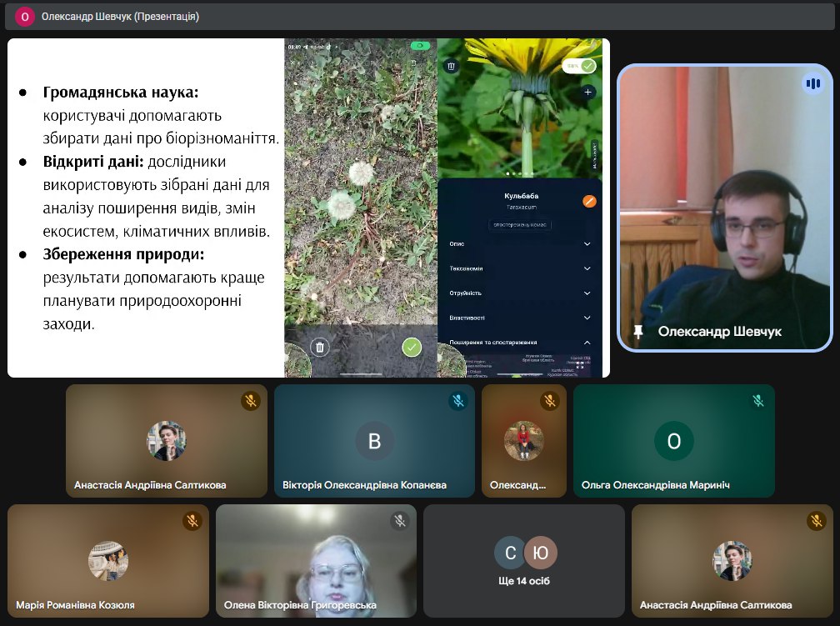
Task: Click muted mic icon on Марія Козюля tile
Action: [192, 521]
